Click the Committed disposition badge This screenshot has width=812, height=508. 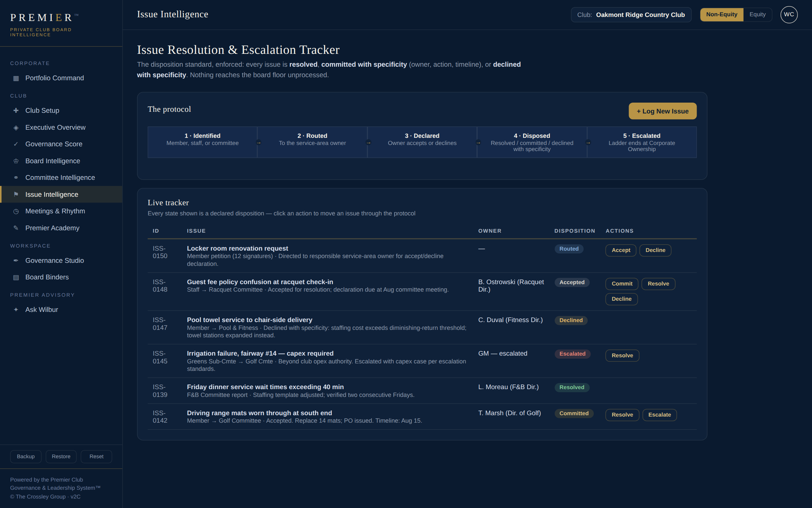[x=574, y=414]
